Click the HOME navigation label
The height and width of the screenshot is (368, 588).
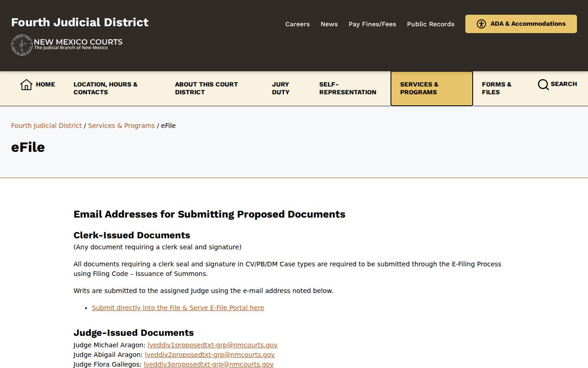tap(45, 84)
